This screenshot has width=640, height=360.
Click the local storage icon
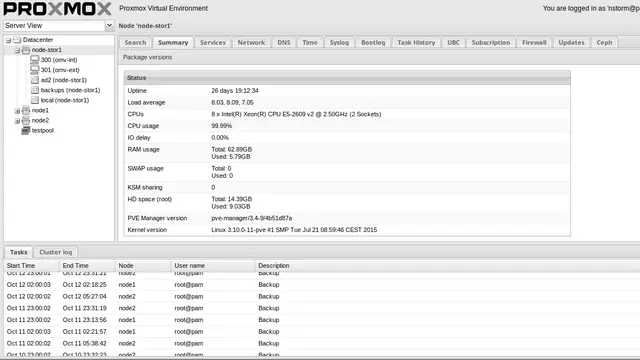click(x=35, y=100)
